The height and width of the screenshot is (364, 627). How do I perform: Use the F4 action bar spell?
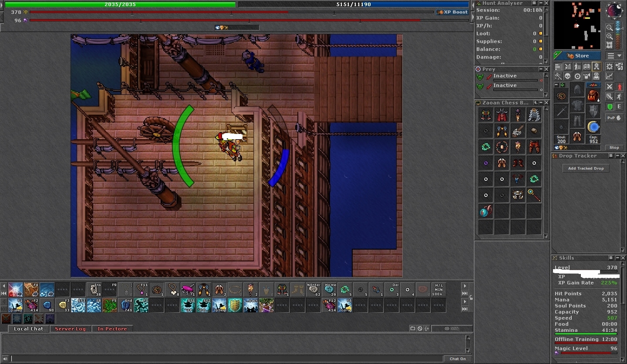(32, 290)
